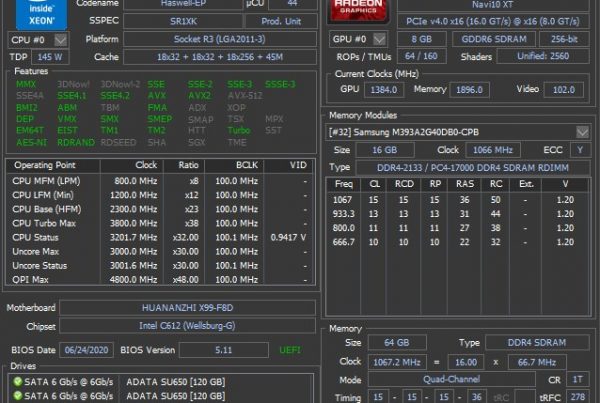Click the GPU Memory clock value 1896.0
The width and height of the screenshot is (600, 403).
[469, 90]
